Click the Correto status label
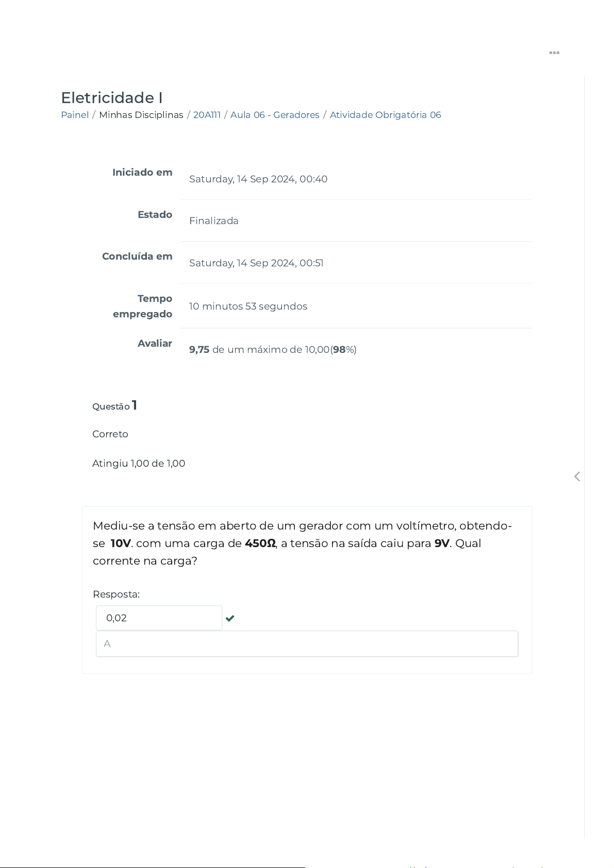614x868 pixels. (x=110, y=434)
